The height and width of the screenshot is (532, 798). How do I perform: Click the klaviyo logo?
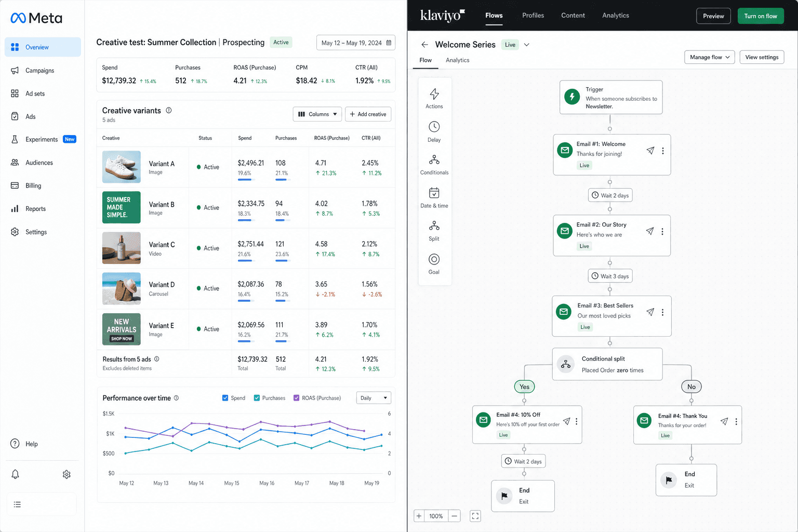(443, 16)
